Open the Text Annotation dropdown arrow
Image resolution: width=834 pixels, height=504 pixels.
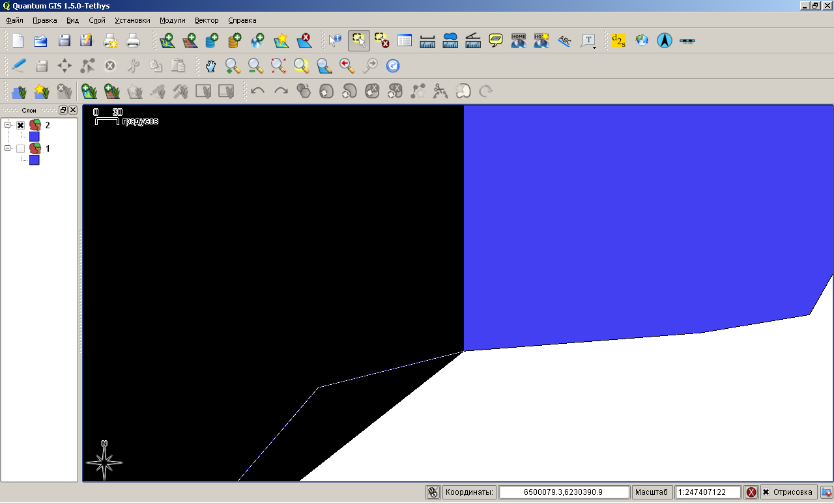[595, 48]
